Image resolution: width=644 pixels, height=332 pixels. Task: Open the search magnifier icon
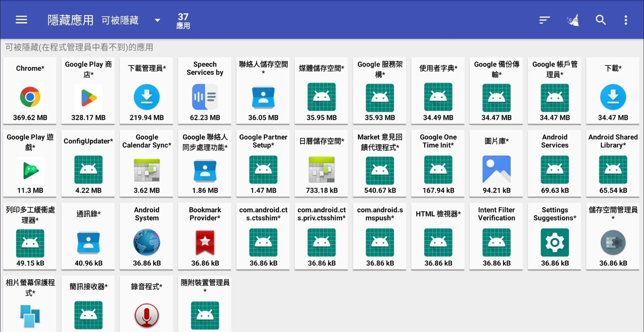(x=601, y=20)
